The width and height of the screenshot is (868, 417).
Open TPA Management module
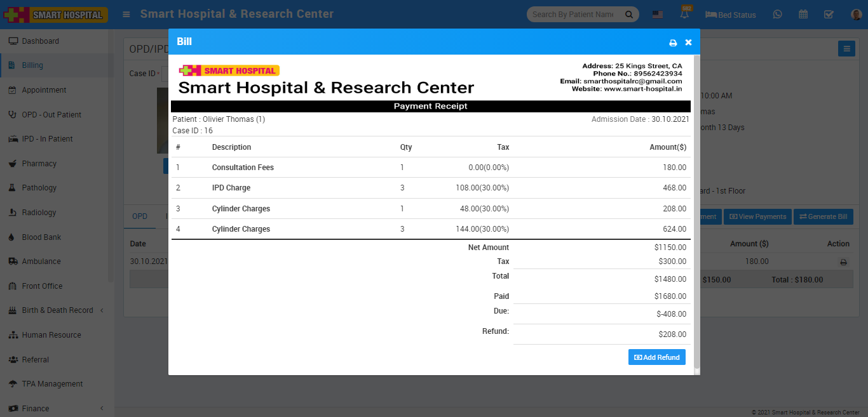tap(52, 384)
